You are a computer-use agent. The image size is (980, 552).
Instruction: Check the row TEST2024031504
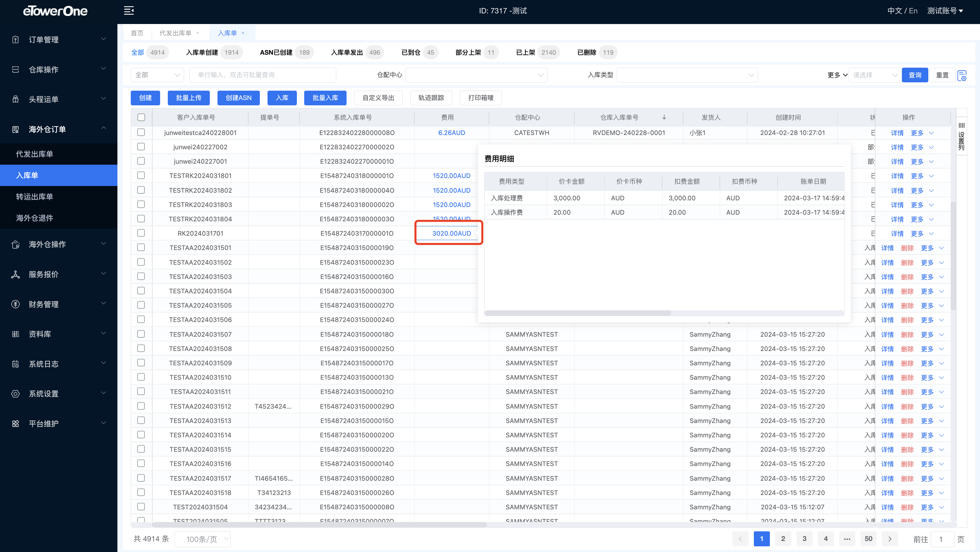pyautogui.click(x=141, y=507)
